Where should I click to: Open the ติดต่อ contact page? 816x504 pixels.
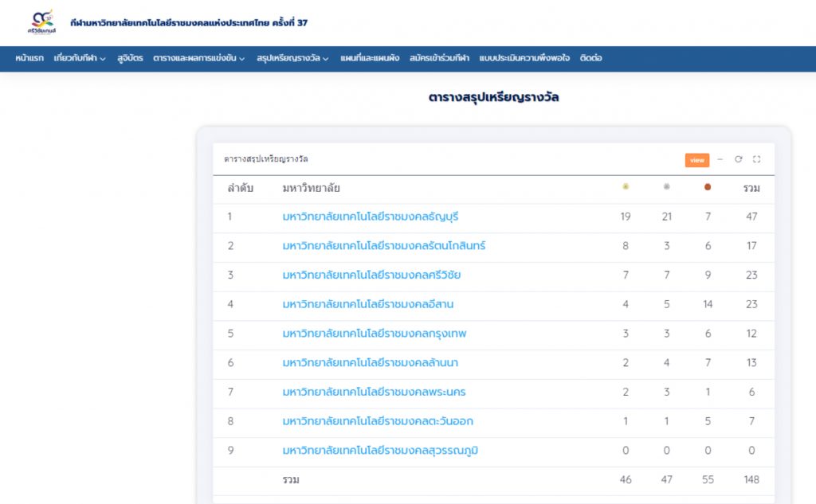coord(590,58)
